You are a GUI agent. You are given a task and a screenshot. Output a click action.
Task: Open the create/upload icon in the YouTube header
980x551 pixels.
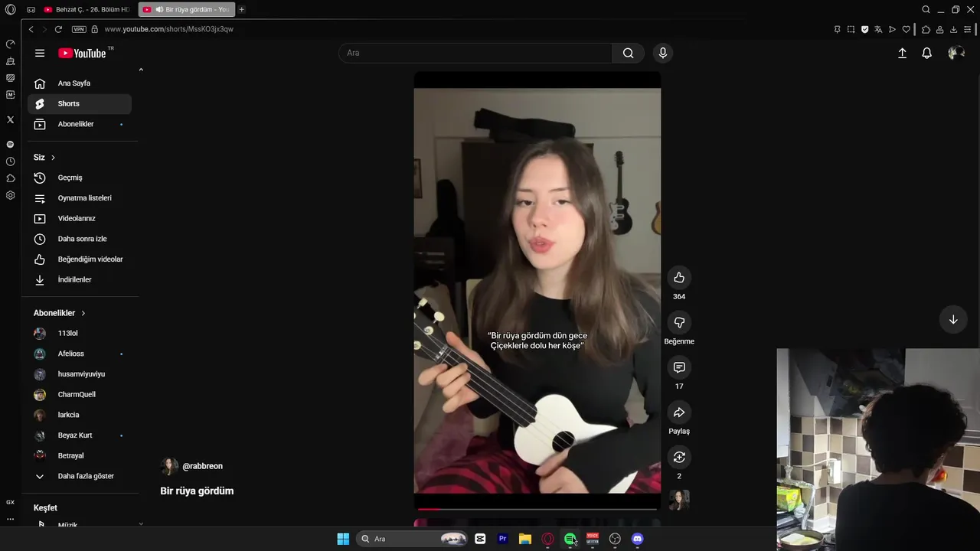(902, 53)
